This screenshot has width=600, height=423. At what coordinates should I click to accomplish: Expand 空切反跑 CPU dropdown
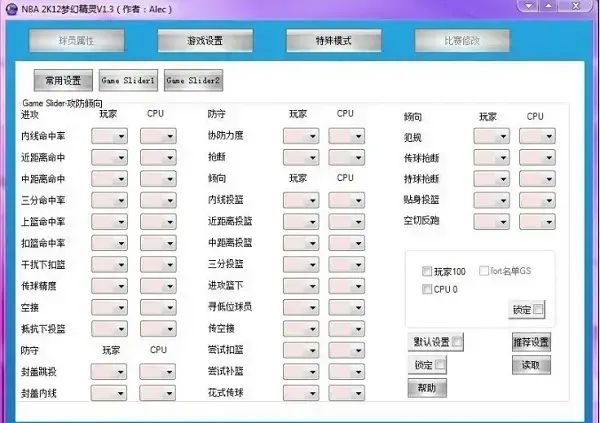(x=537, y=222)
